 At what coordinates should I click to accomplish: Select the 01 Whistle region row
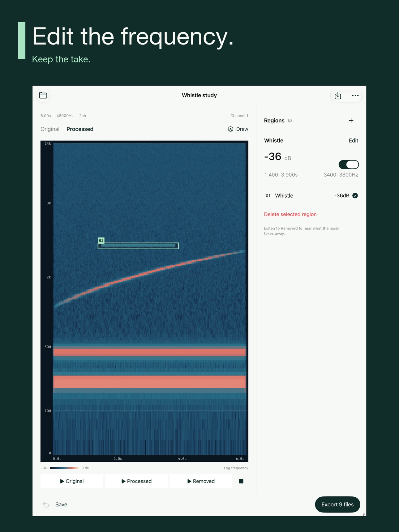[x=311, y=195]
